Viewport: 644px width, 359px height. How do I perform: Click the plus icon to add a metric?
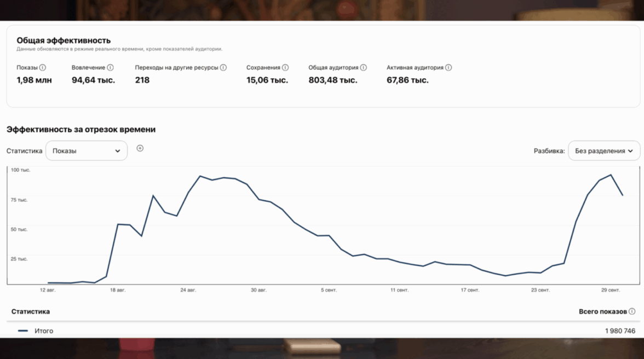[140, 148]
